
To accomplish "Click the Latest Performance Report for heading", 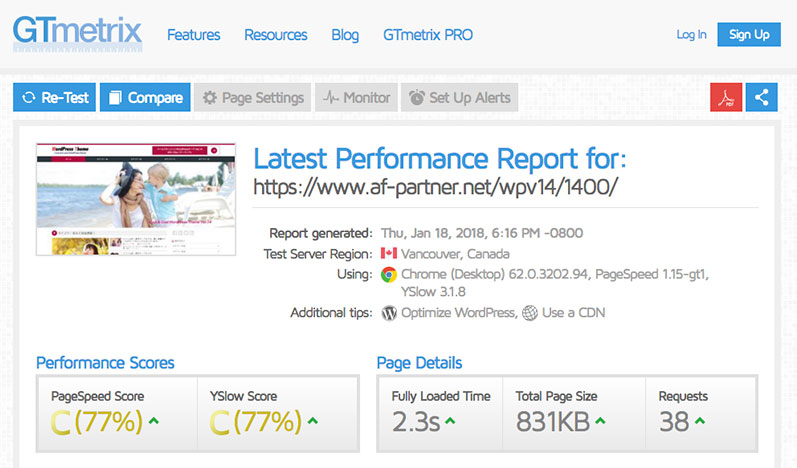I will click(x=440, y=159).
